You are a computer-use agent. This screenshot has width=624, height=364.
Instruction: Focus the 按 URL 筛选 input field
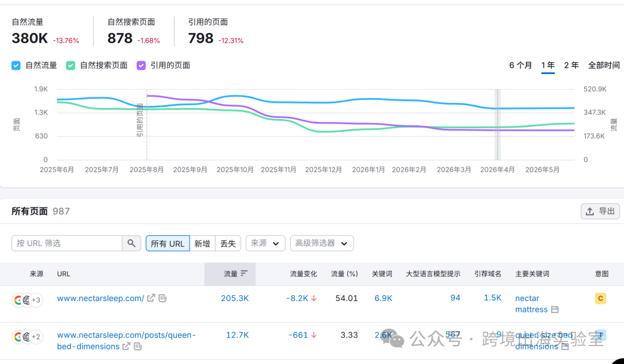[67, 243]
